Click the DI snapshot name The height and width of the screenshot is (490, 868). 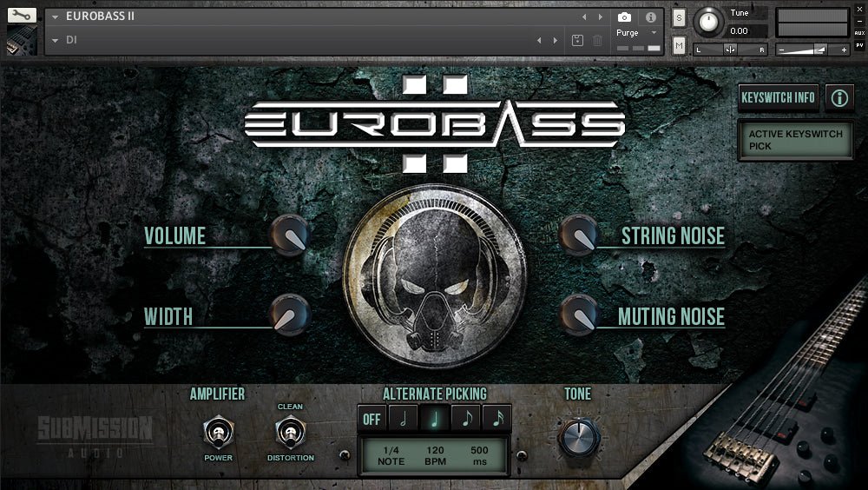click(x=71, y=40)
